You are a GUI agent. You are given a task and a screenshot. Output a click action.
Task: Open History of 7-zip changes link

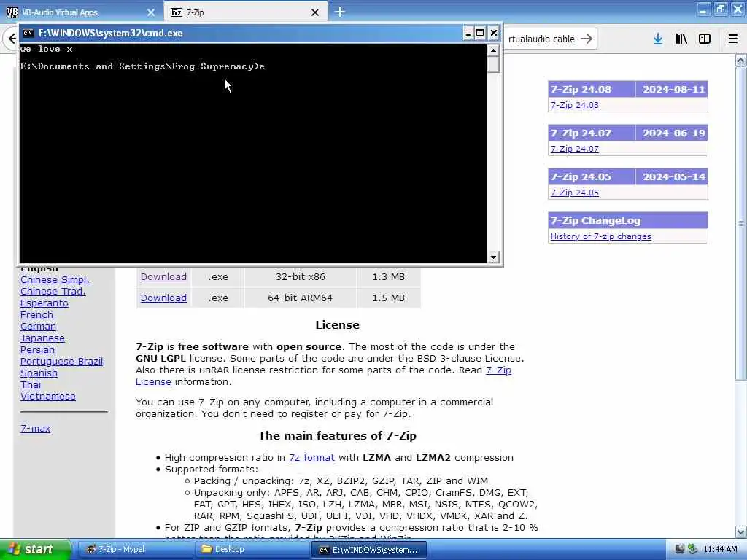pos(601,237)
